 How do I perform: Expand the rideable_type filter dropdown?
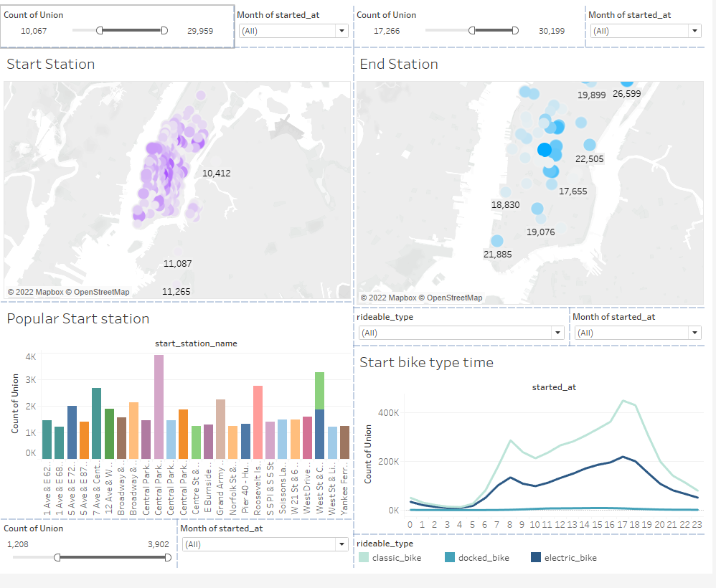(557, 333)
